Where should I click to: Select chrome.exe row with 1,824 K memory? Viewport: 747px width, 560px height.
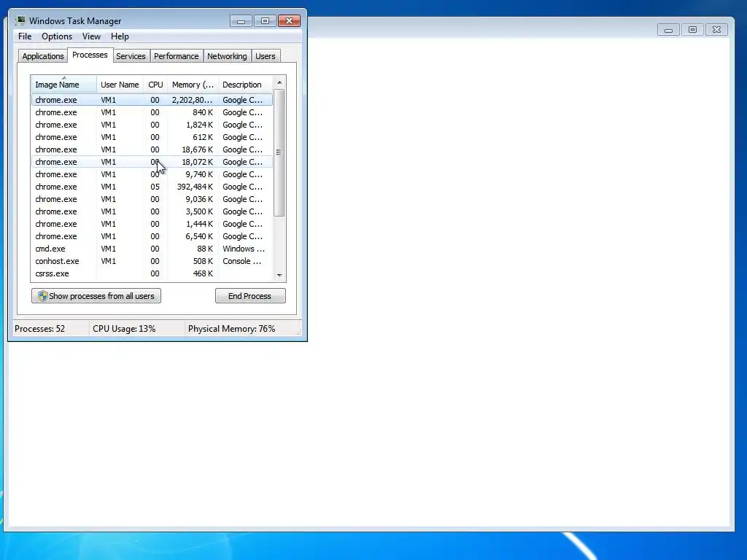pyautogui.click(x=152, y=125)
